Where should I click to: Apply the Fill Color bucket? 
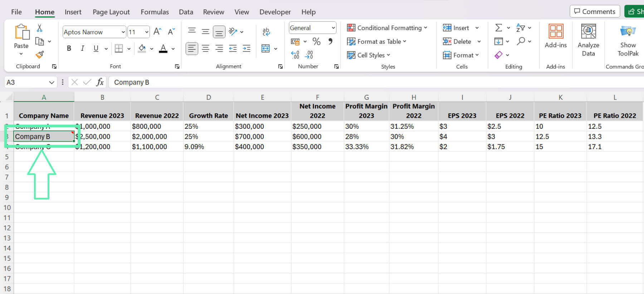click(x=142, y=48)
